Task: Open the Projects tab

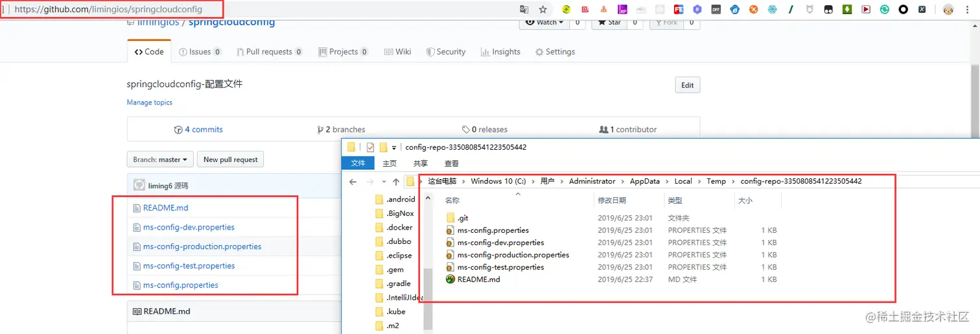Action: click(x=344, y=52)
